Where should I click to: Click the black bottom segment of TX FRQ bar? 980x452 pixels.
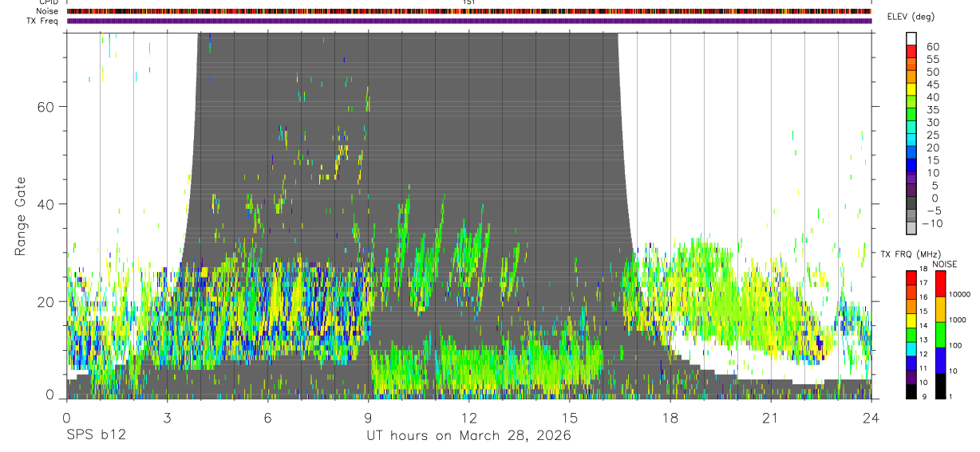[x=911, y=391]
